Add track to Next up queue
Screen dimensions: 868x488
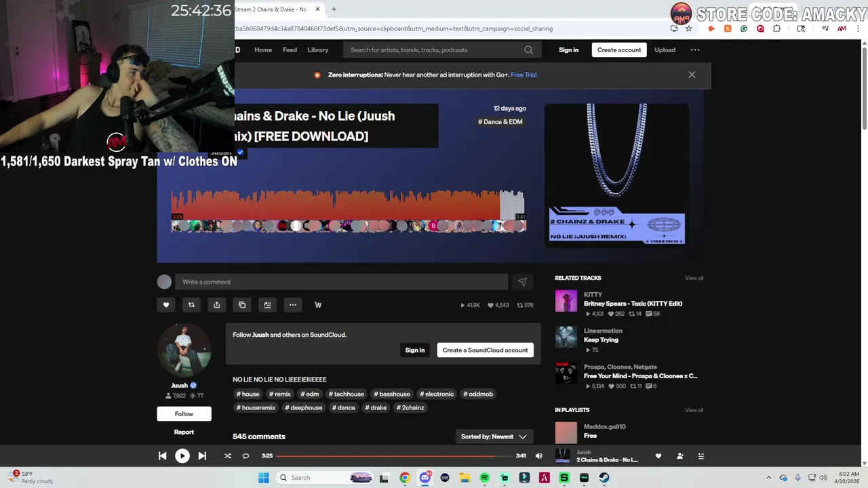[x=267, y=305]
